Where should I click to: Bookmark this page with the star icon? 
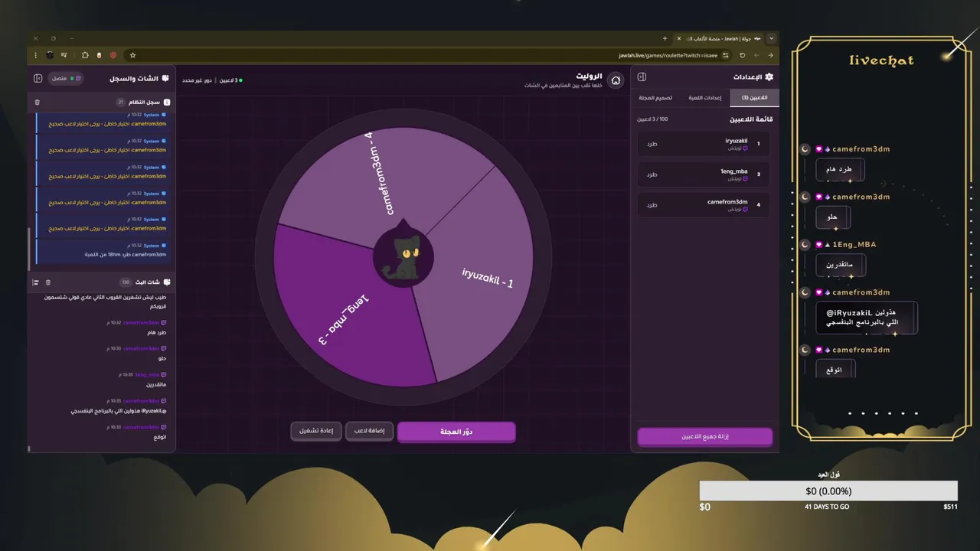tap(132, 55)
